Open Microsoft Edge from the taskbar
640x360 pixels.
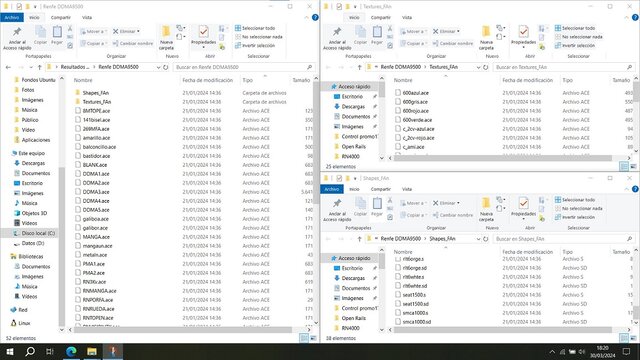tap(71, 351)
